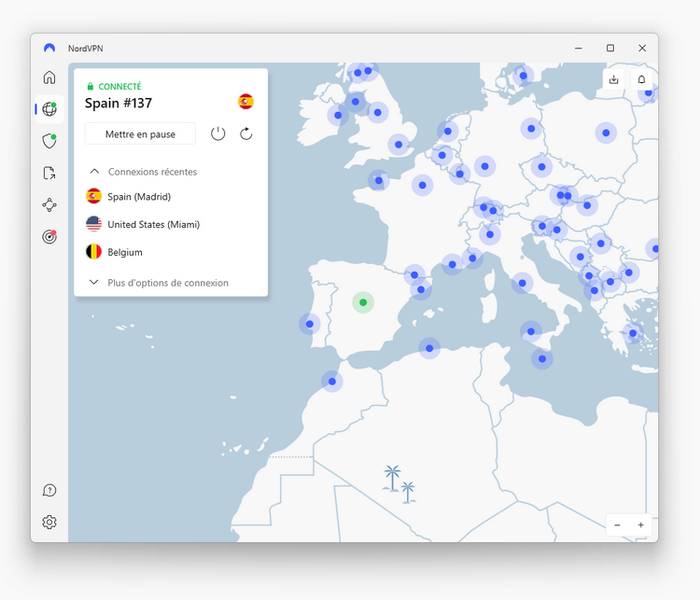The width and height of the screenshot is (700, 600).
Task: Open the help chat bubble icon
Action: 49,490
